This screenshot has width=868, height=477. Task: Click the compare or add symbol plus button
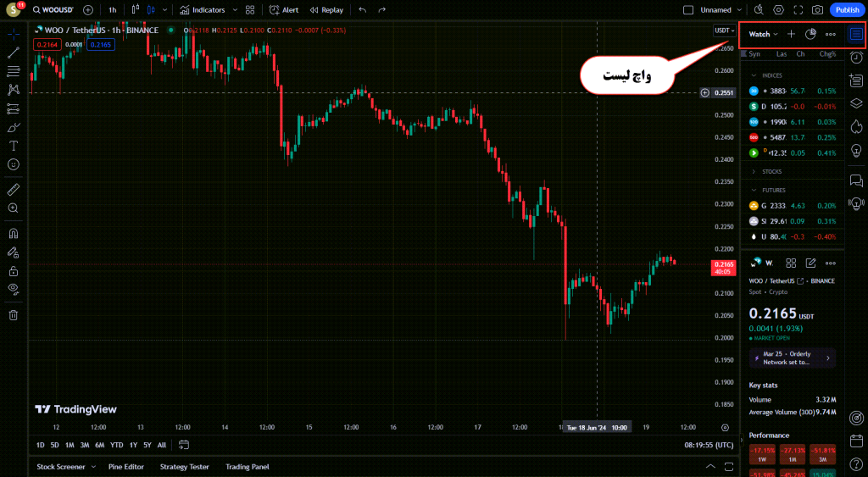88,10
